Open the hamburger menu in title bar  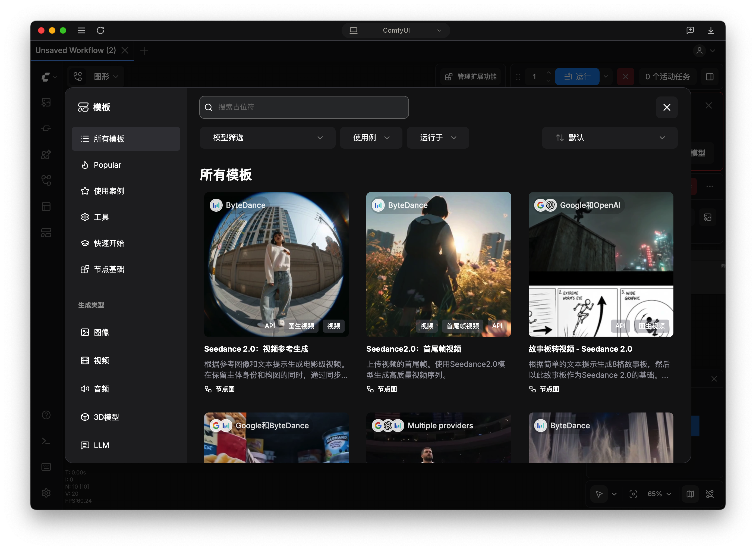(x=81, y=30)
